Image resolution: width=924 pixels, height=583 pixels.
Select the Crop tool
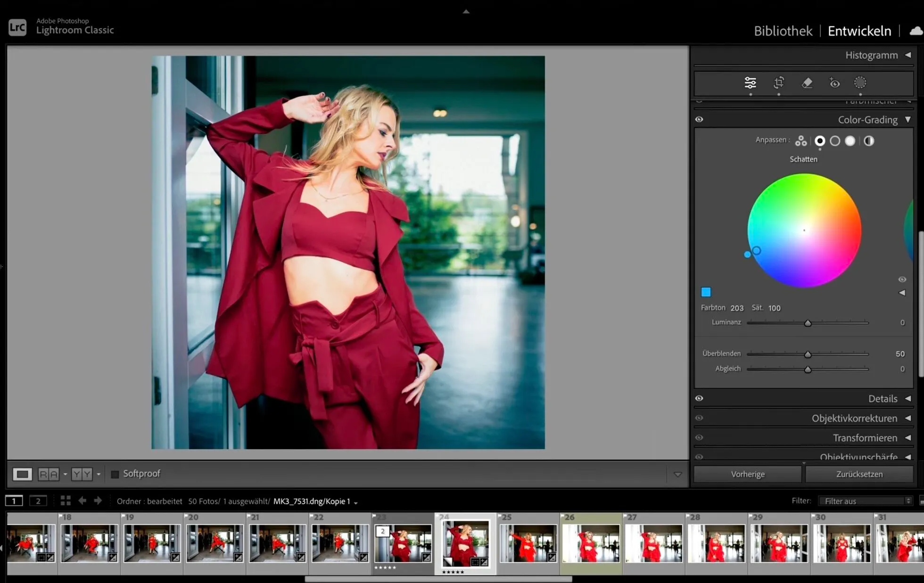[x=778, y=83]
